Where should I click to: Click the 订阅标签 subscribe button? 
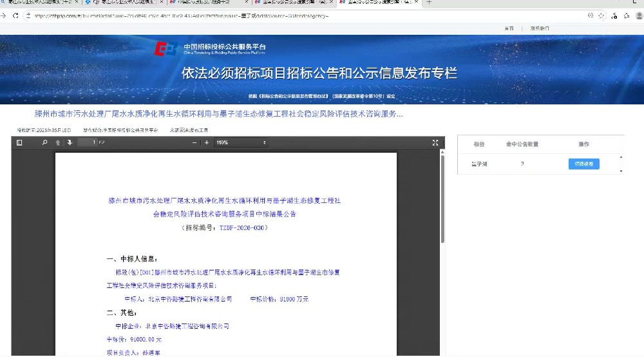[x=583, y=164]
